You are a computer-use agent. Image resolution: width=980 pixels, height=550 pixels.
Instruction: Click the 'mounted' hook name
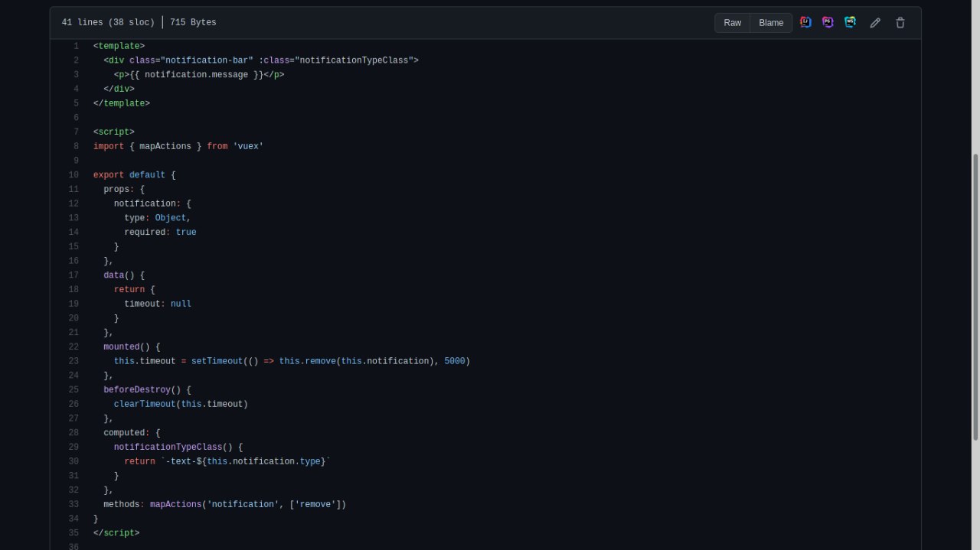pos(122,347)
